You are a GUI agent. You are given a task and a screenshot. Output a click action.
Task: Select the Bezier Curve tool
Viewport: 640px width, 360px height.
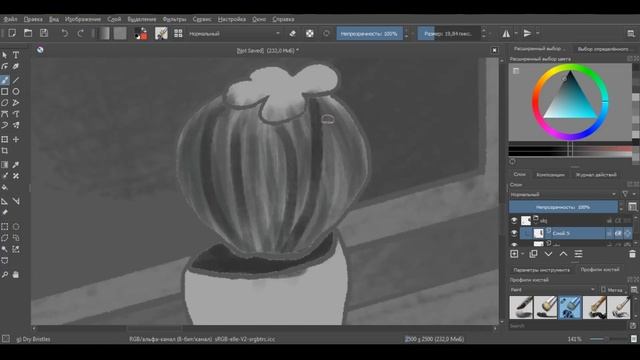(x=4, y=114)
